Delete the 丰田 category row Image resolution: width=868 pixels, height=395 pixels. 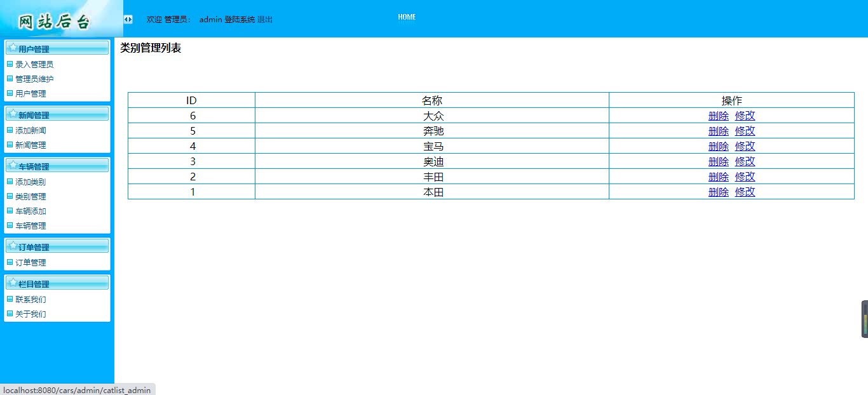click(x=719, y=177)
